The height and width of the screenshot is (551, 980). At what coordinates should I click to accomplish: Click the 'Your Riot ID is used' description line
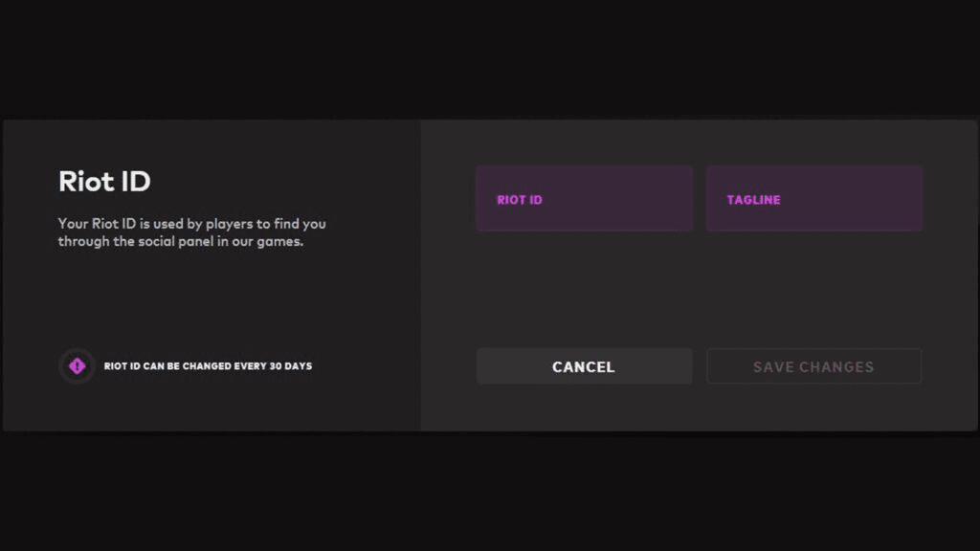coord(191,224)
